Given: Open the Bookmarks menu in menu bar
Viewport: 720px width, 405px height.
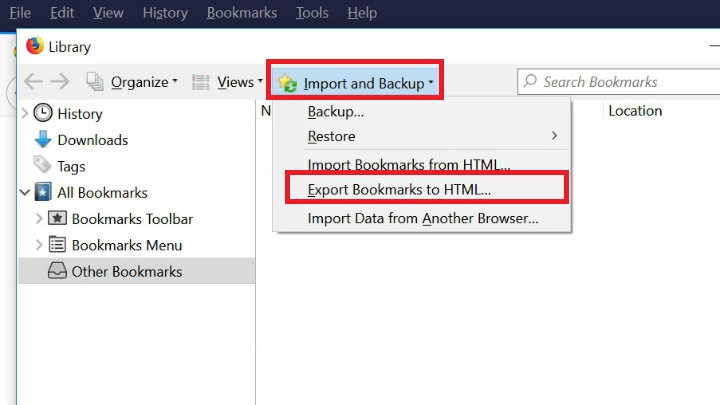Looking at the screenshot, I should point(242,13).
